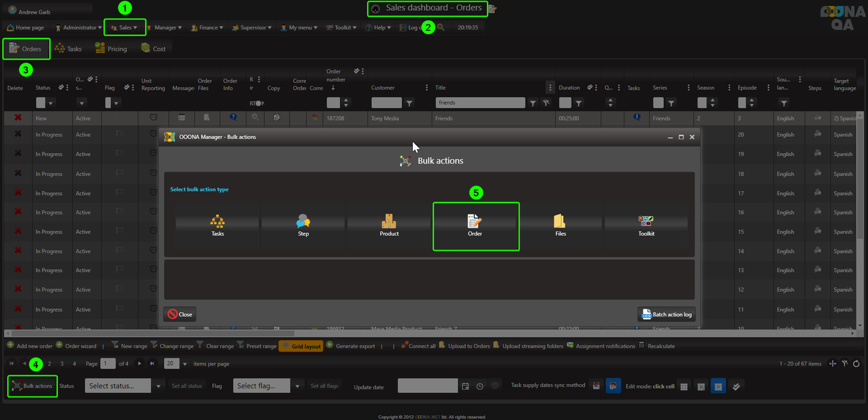Viewport: 868px width, 420px height.
Task: Pick the Product bulk action type
Action: pyautogui.click(x=389, y=226)
